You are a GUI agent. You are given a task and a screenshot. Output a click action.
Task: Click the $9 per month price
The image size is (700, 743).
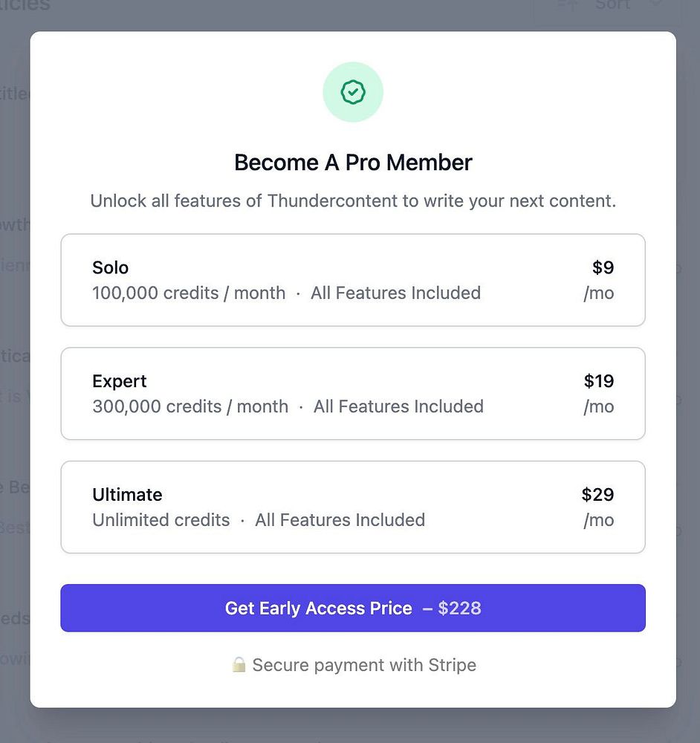pyautogui.click(x=603, y=267)
